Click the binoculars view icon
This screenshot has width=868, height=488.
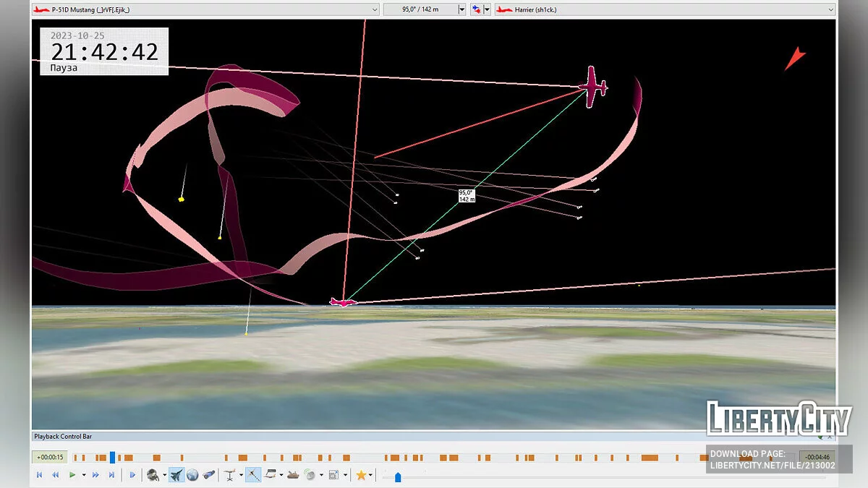(x=208, y=475)
